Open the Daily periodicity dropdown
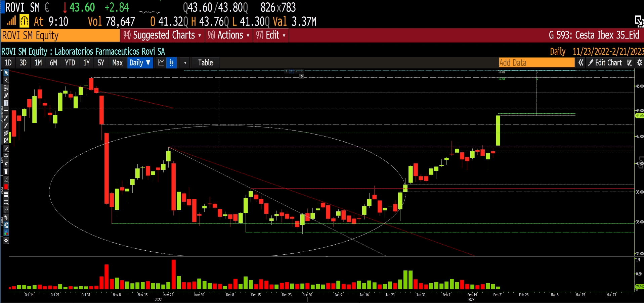 point(140,62)
